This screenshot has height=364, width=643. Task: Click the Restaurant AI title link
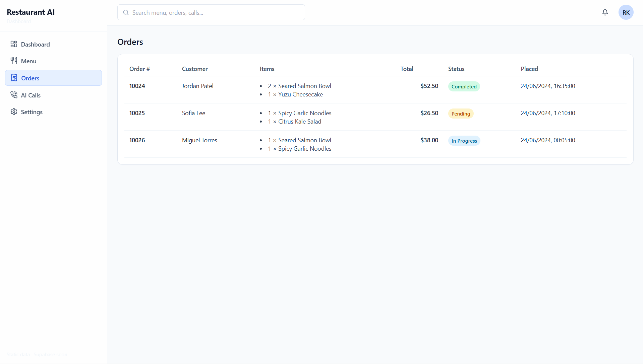(31, 12)
